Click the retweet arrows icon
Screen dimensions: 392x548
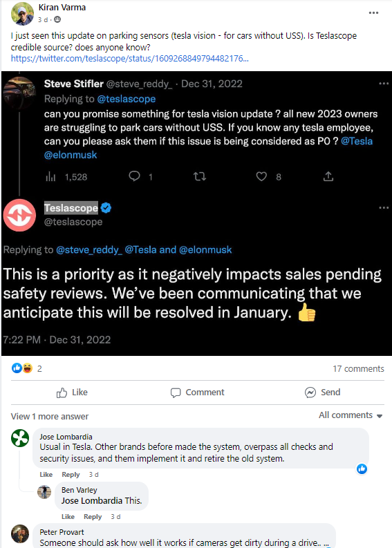click(x=200, y=176)
